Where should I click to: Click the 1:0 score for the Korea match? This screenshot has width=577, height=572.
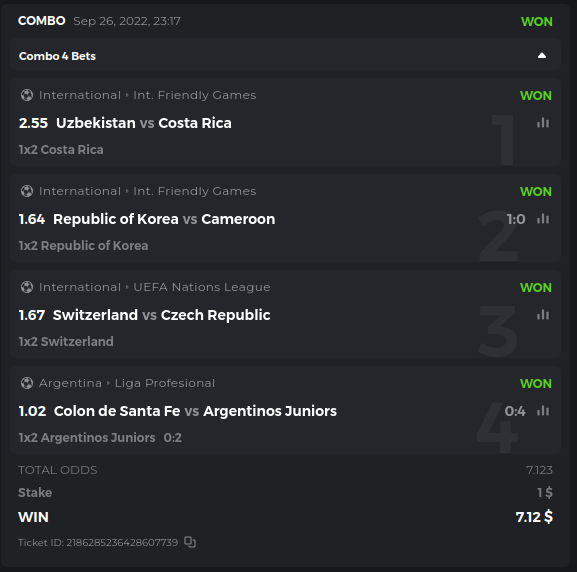tap(516, 219)
